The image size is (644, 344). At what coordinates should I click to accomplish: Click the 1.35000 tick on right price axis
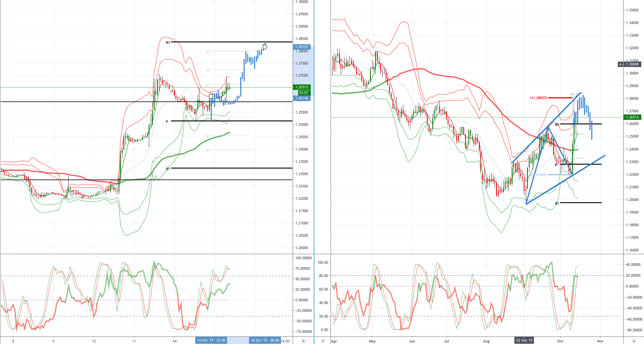632,10
